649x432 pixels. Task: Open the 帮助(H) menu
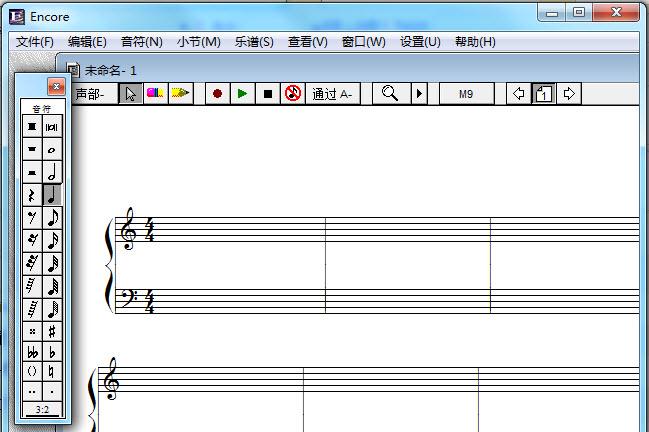coord(475,42)
